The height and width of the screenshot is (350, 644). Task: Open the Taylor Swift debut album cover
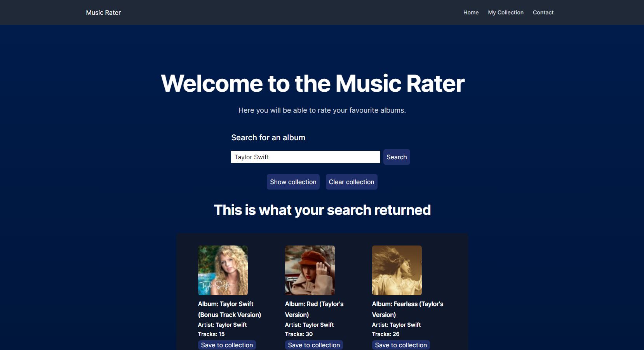click(x=223, y=270)
